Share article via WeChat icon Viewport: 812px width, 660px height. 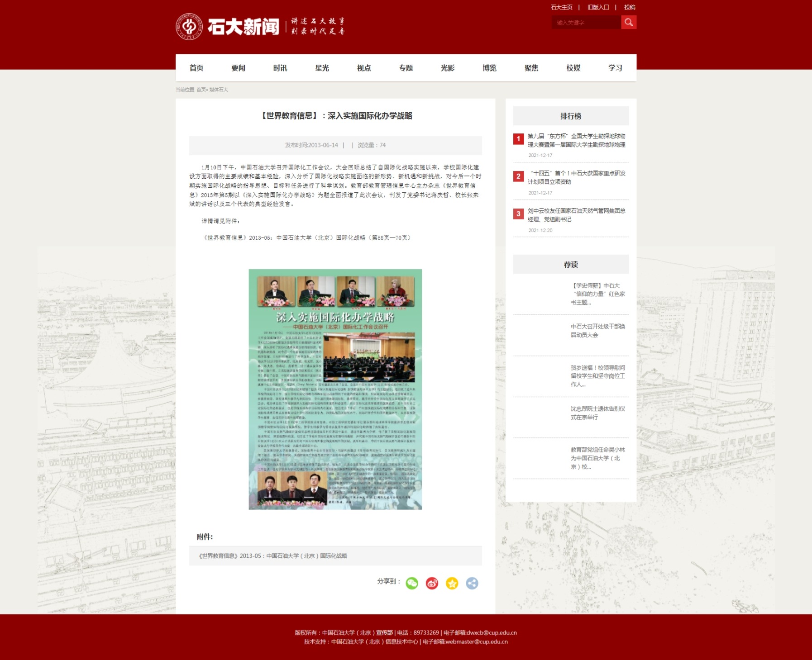pyautogui.click(x=412, y=583)
